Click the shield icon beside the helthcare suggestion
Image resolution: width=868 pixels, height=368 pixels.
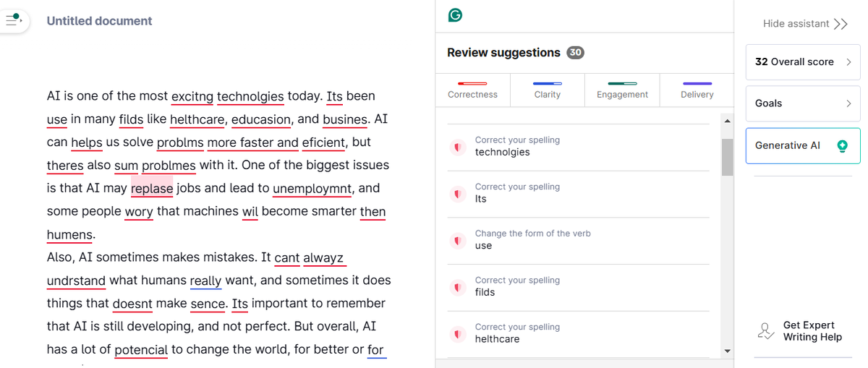[457, 333]
